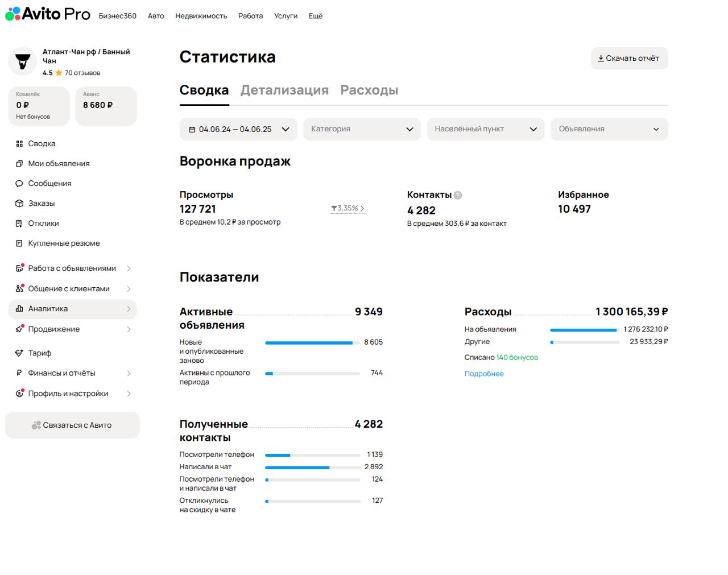Click the Купленные резюме icon
Viewport: 728px width, 575px height.
(19, 243)
